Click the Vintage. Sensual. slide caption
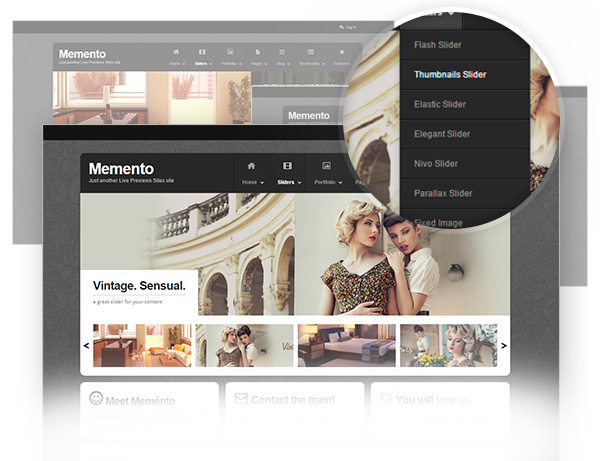 tap(139, 286)
